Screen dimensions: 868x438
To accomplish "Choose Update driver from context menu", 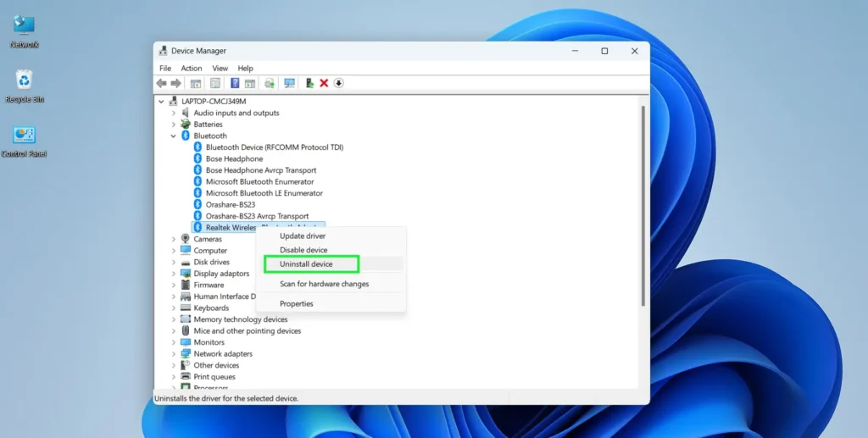I will point(331,236).
